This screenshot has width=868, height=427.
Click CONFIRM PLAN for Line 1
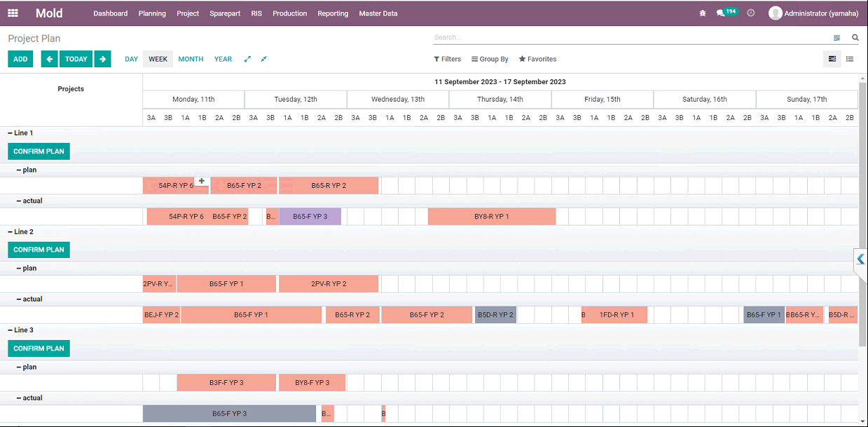coord(39,151)
